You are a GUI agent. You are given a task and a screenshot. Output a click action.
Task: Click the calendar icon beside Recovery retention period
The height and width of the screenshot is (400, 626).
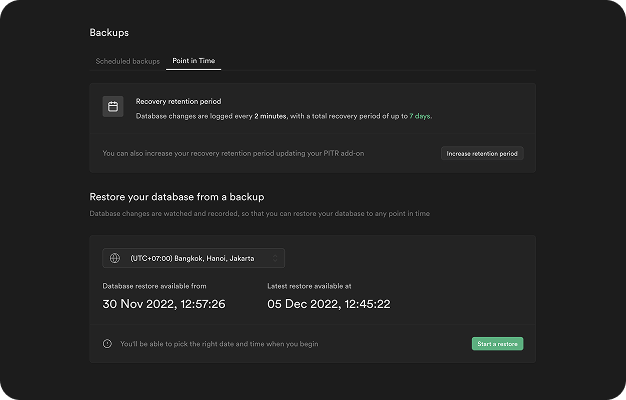(113, 107)
